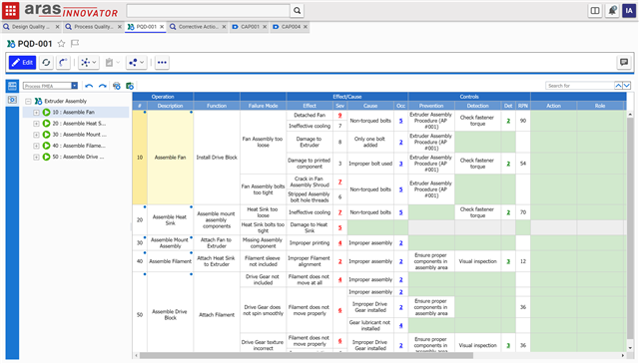Viewport: 639px width, 364px height.
Task: Click occurrence link 3 for Improper bolt used
Action: click(401, 164)
